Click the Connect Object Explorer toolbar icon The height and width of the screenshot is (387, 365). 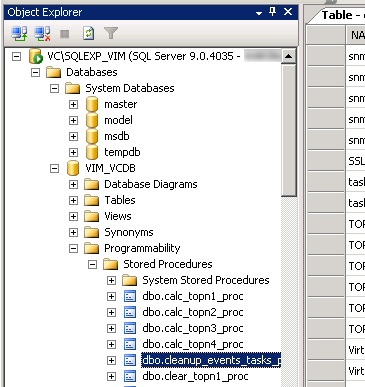click(19, 33)
